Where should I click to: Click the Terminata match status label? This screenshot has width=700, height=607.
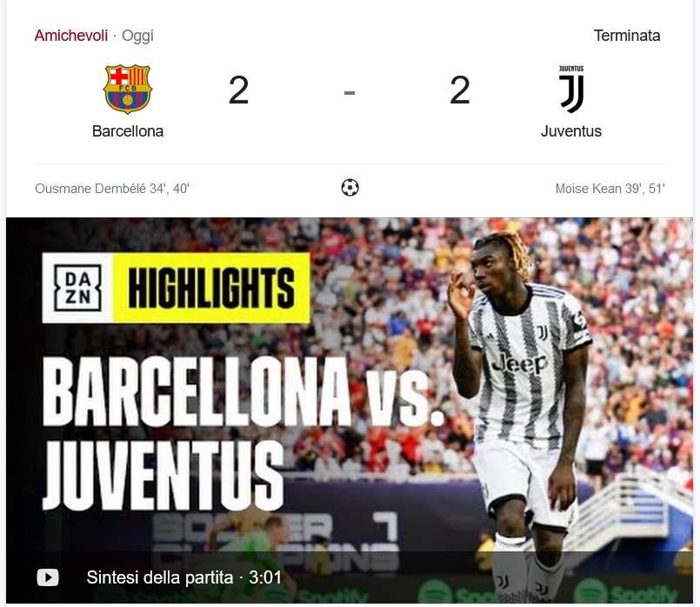click(x=627, y=36)
